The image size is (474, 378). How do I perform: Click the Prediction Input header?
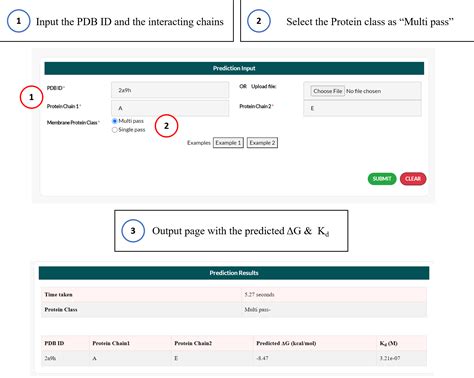(234, 68)
